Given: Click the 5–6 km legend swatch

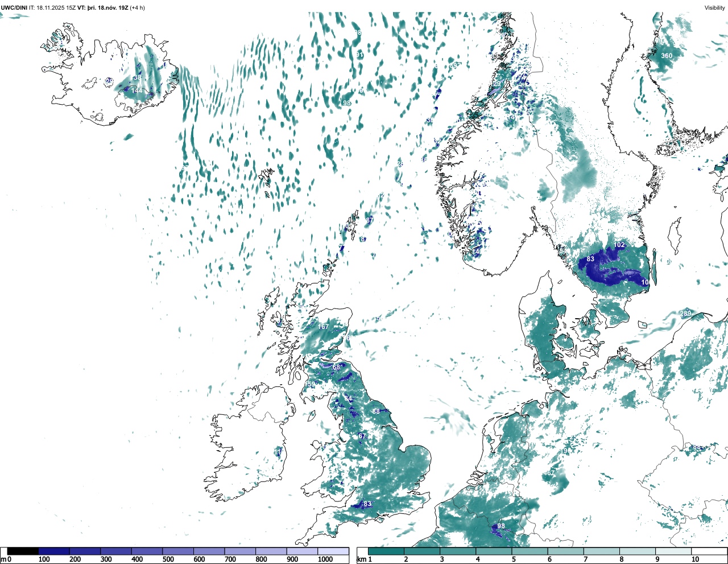Looking at the screenshot, I should (530, 551).
